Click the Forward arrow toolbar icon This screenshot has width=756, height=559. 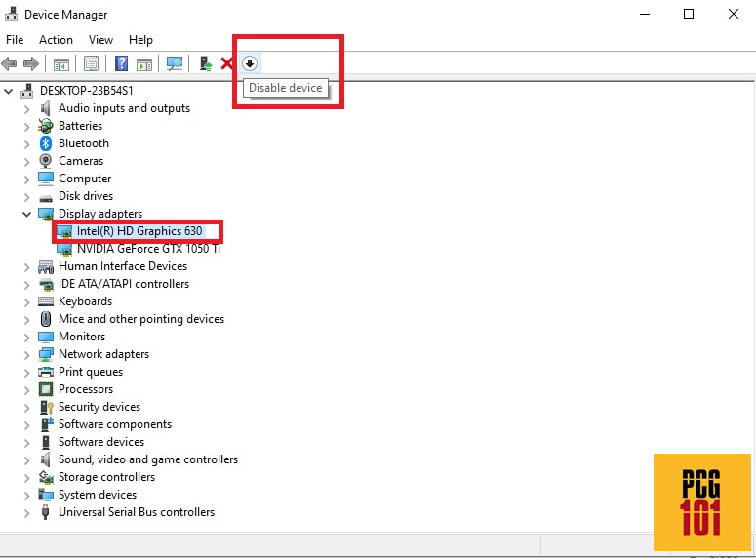31,63
